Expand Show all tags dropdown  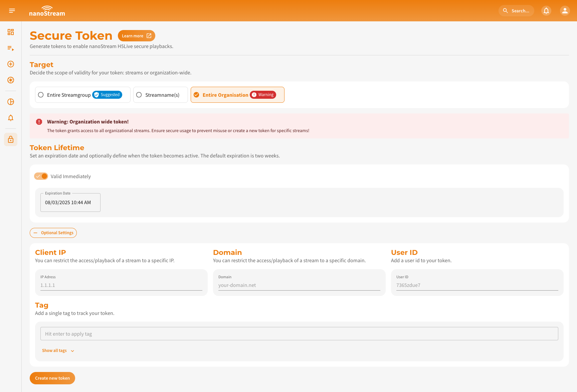pos(58,351)
